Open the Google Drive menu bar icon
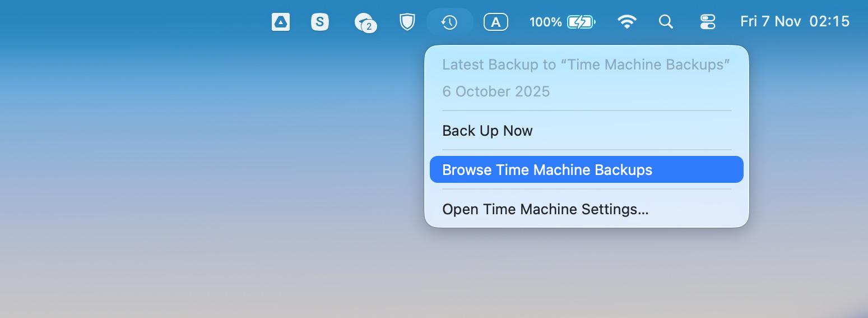 click(281, 22)
